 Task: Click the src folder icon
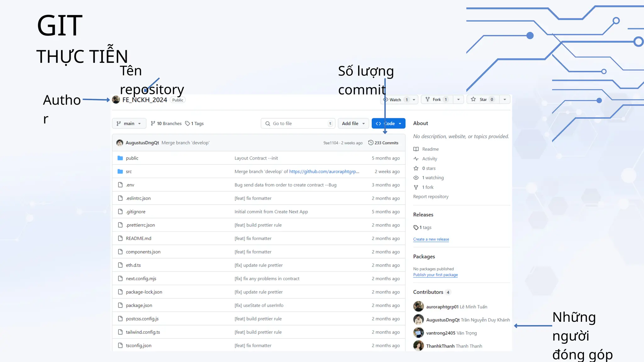click(120, 171)
